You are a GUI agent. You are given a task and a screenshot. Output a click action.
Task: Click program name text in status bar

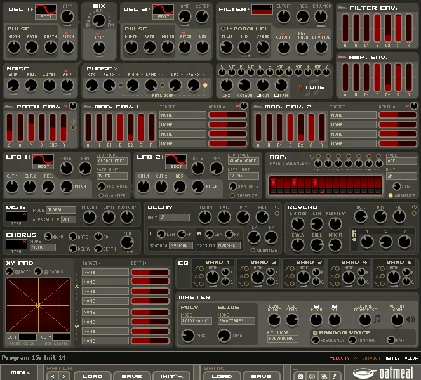tap(34, 358)
